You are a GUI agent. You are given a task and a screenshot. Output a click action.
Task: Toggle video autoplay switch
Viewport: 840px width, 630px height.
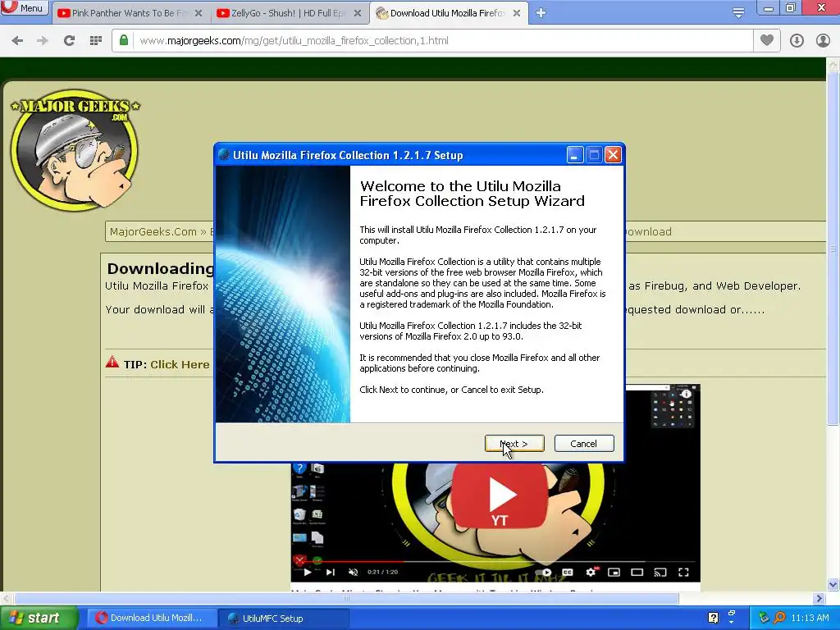coord(545,572)
